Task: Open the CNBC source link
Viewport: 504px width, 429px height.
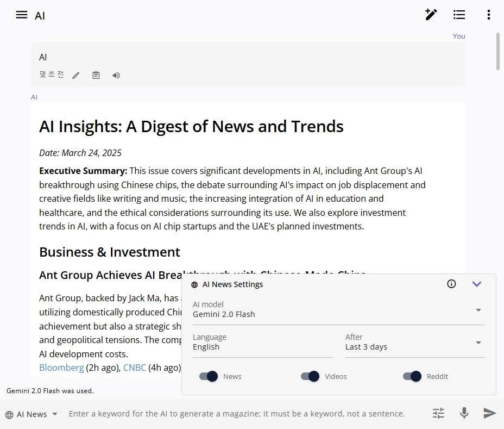Action: click(135, 368)
